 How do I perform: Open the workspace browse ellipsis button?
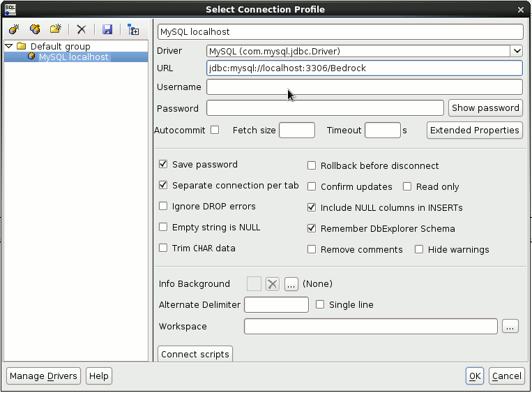tap(510, 326)
